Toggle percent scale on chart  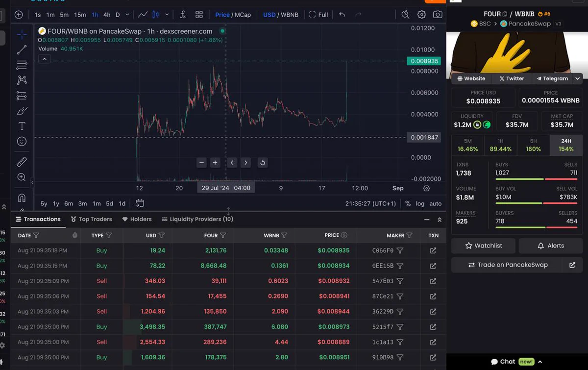point(408,203)
